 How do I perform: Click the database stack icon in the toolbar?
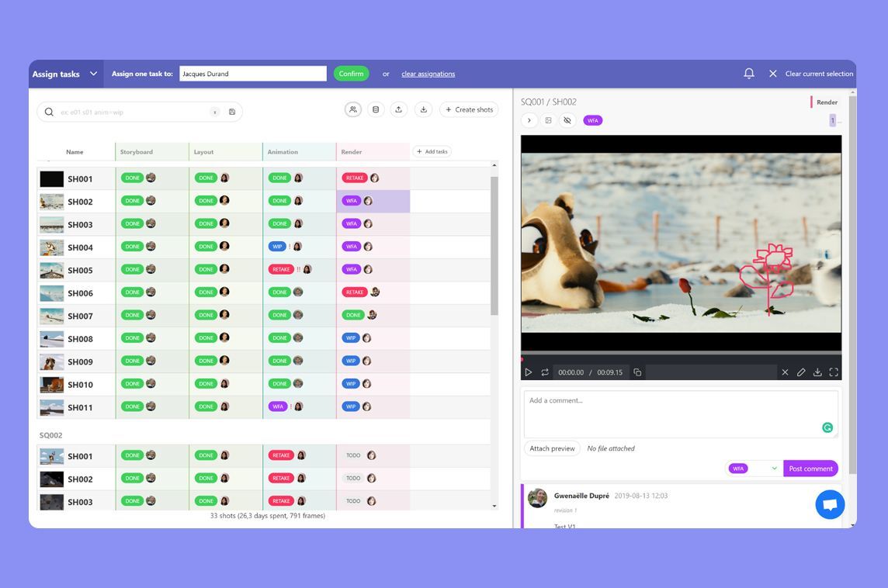376,110
